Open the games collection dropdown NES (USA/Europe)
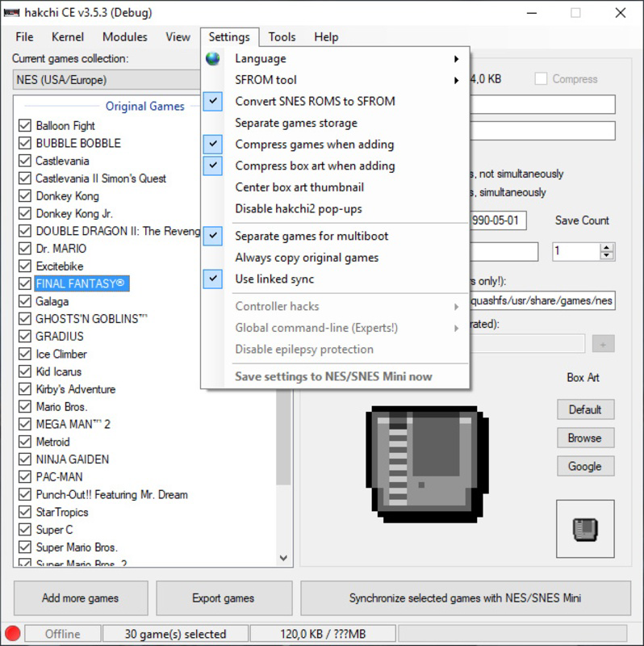The image size is (644, 646). pyautogui.click(x=107, y=79)
